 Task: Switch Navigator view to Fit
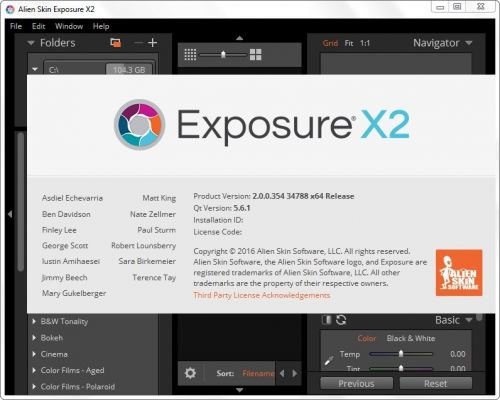pos(349,43)
